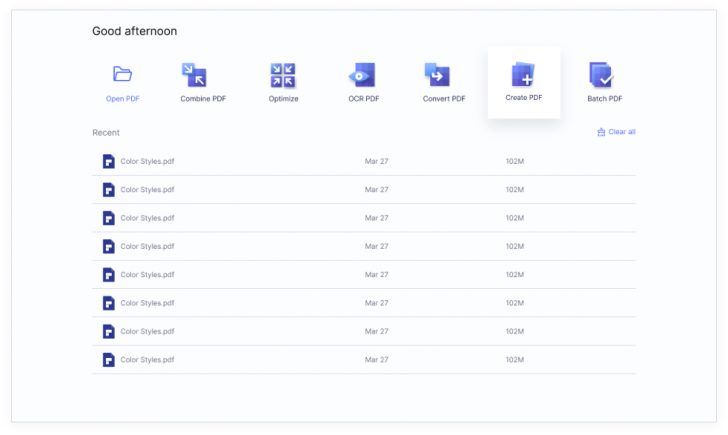
Task: Launch the OCR PDF tool icon
Action: 362,75
